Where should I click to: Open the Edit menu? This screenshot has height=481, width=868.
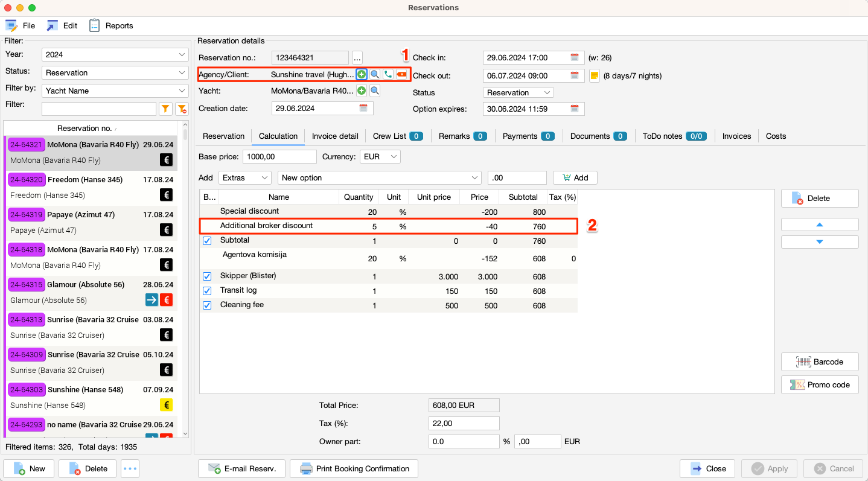pos(62,25)
